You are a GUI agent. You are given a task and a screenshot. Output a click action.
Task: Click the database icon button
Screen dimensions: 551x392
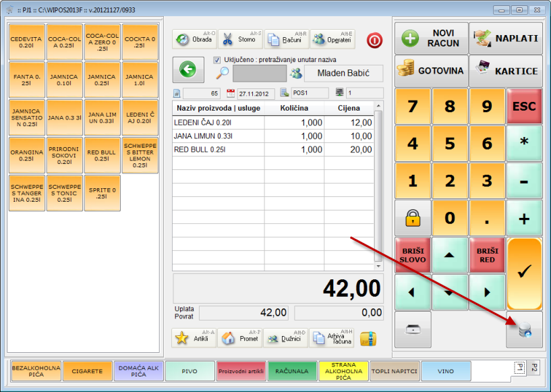click(x=524, y=330)
